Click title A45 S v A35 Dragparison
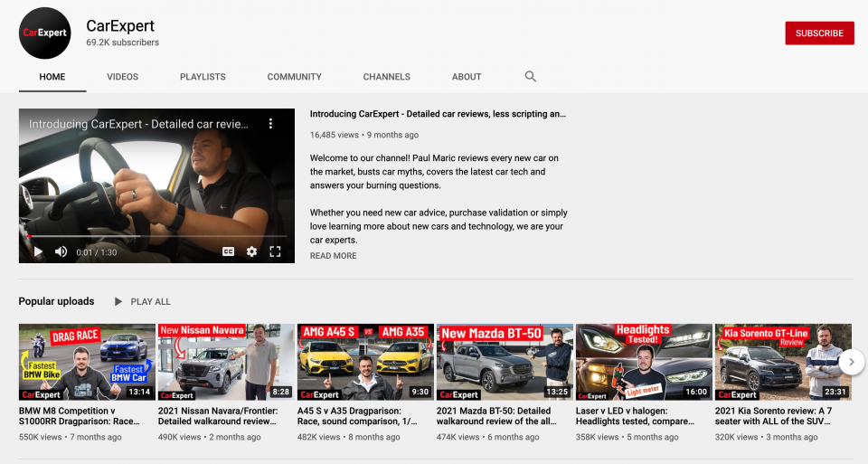 [357, 416]
